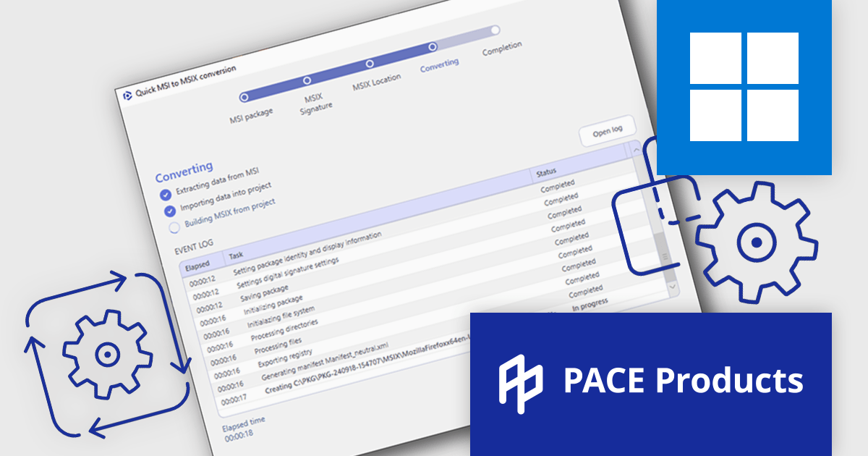Select the Converting step marker
Image resolution: width=868 pixels, height=456 pixels.
[432, 46]
